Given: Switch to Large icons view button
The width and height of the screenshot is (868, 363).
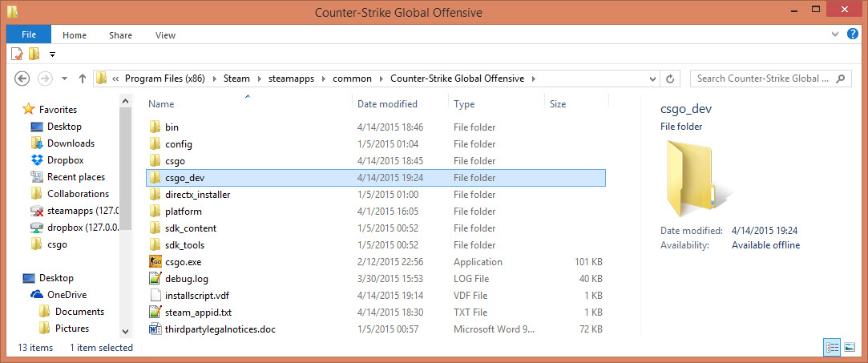Looking at the screenshot, I should (x=849, y=347).
